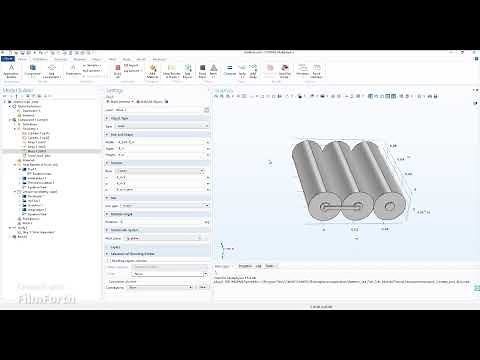The height and width of the screenshot is (360, 480).
Task: Click the Zoom Out icon in the Graphics toolbar
Action: pos(222,96)
